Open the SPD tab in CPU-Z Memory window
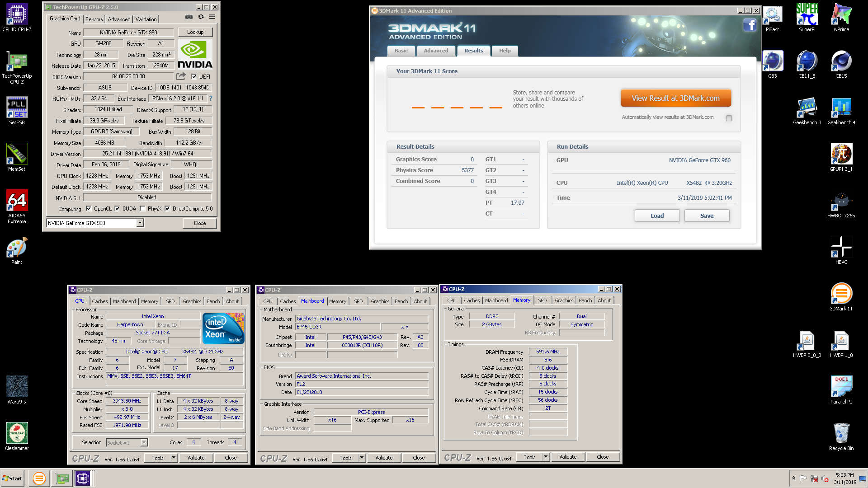 click(542, 300)
